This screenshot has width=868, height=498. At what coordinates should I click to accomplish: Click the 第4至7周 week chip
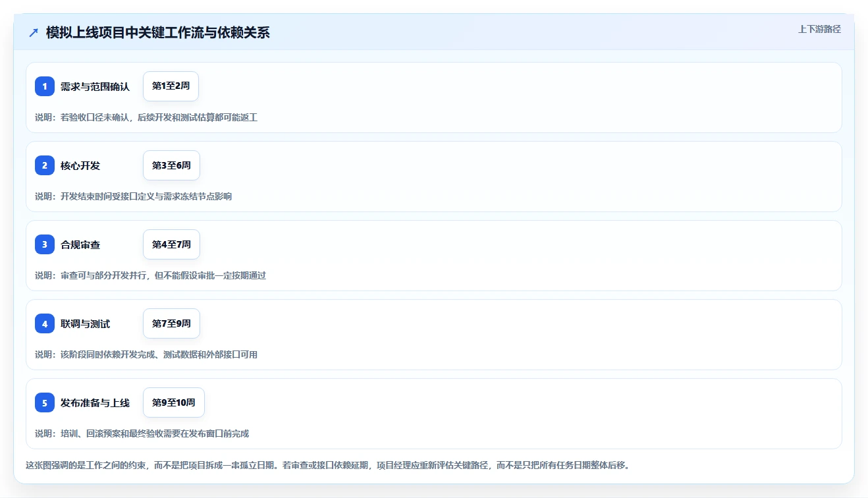point(171,244)
